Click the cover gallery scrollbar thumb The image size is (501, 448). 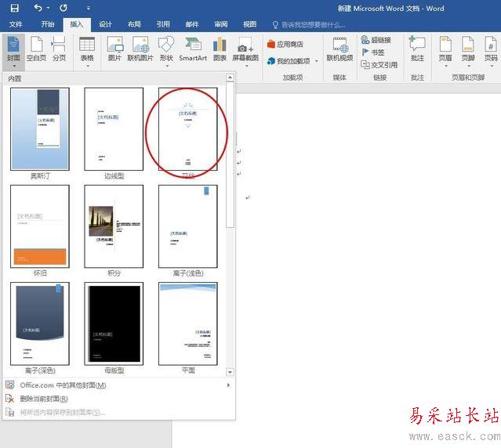[x=230, y=155]
